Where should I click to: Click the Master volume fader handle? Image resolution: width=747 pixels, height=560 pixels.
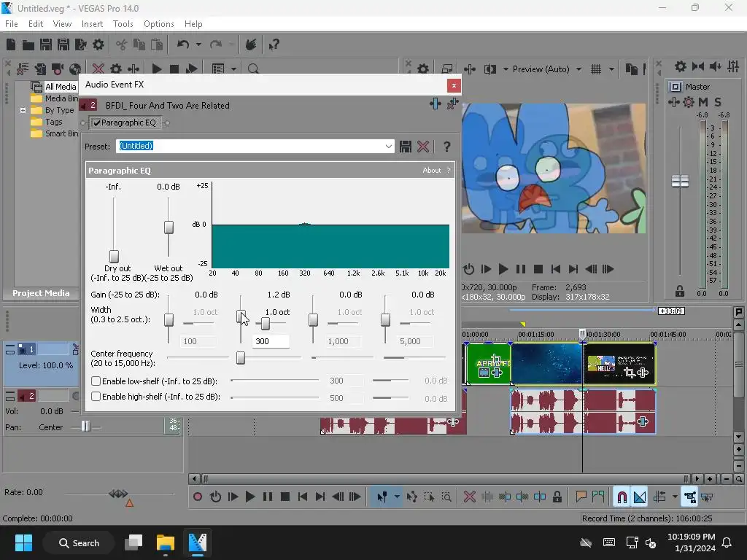(680, 181)
